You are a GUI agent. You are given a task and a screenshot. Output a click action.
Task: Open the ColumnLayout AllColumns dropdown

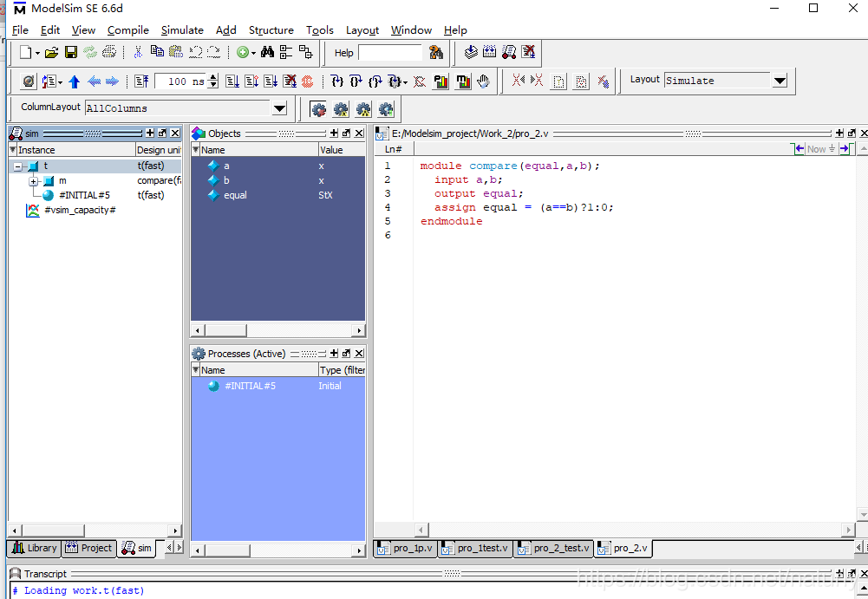click(278, 108)
